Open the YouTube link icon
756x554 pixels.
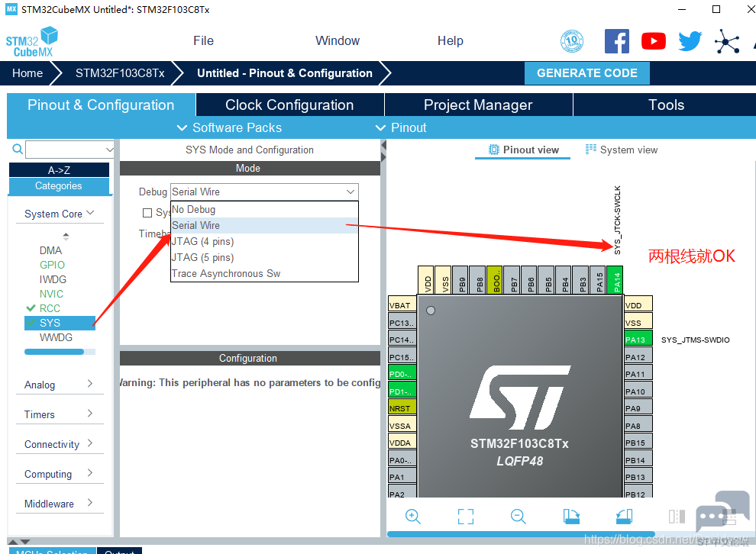click(x=654, y=41)
